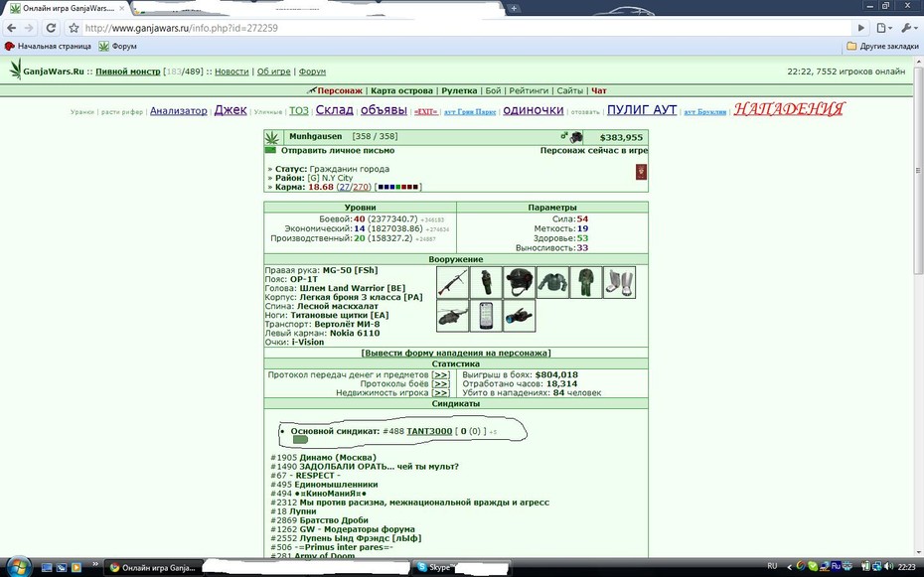Screen dimensions: 924x577
Task: Click the camera icon in Munhgausen's header
Action: (x=575, y=137)
